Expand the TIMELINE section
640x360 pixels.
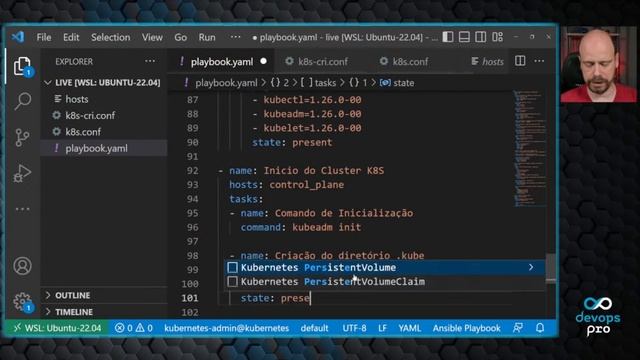pos(104,312)
